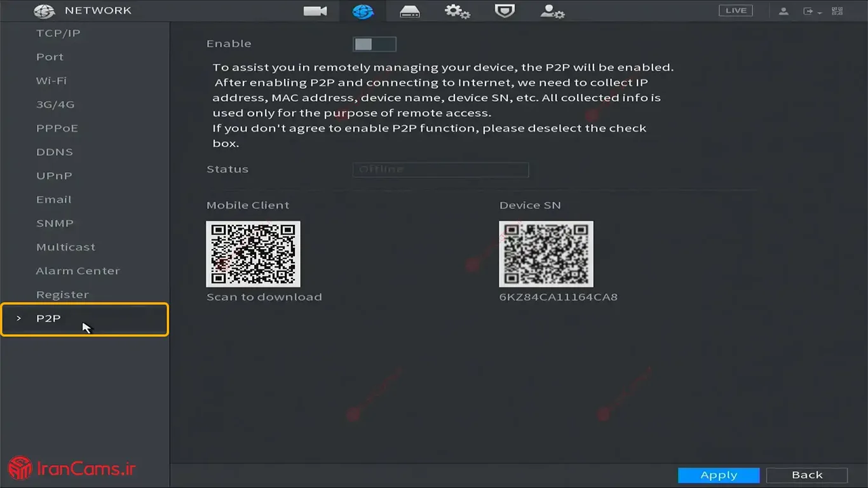Open the logout dropdown icon
The height and width of the screenshot is (488, 868).
812,11
